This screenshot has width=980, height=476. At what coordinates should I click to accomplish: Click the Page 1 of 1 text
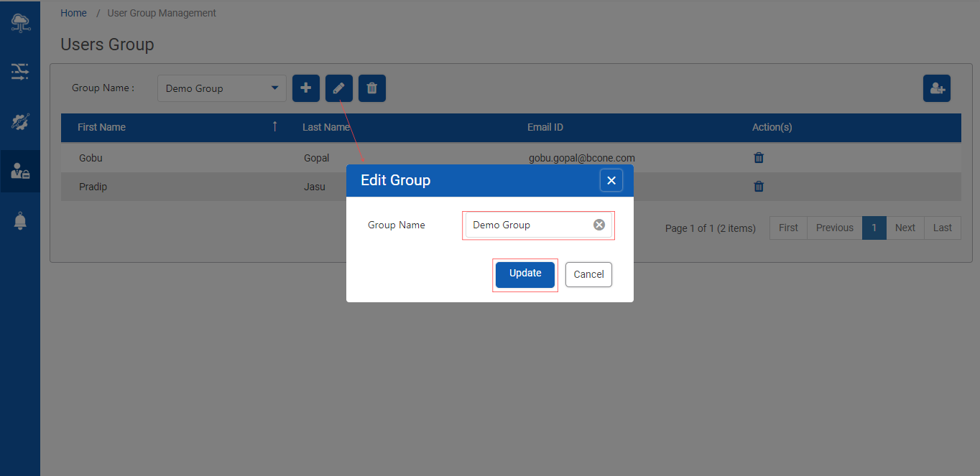click(x=711, y=228)
